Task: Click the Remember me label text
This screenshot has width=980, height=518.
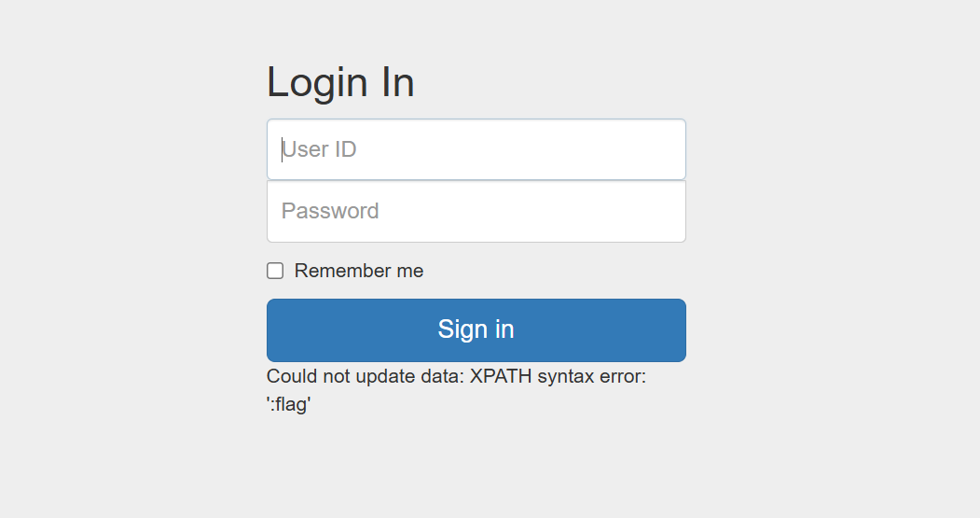Action: (x=359, y=271)
